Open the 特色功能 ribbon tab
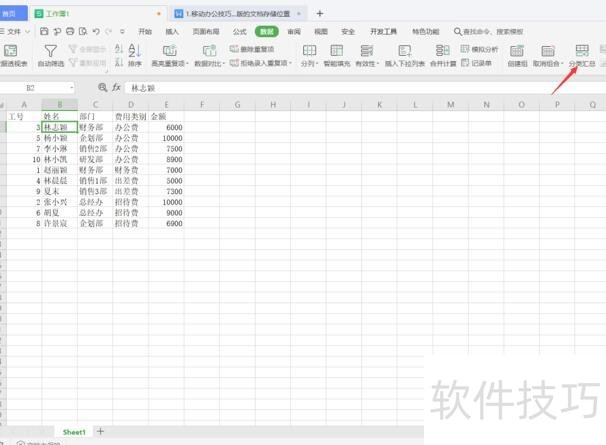 click(x=426, y=32)
